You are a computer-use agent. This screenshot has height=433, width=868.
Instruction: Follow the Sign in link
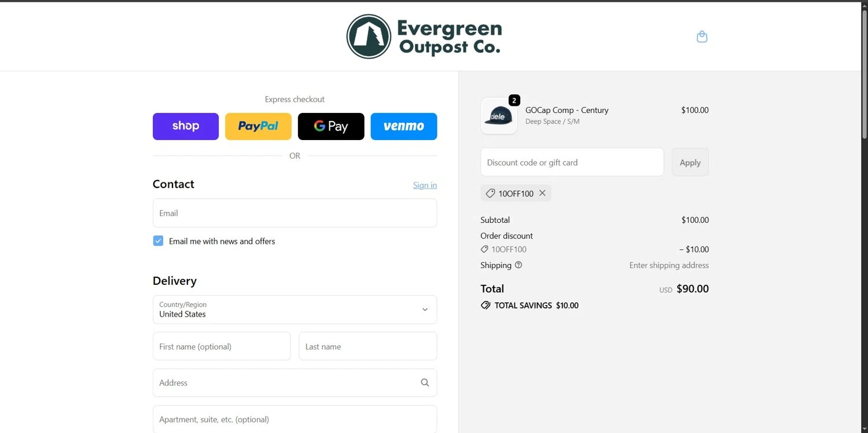tap(425, 185)
